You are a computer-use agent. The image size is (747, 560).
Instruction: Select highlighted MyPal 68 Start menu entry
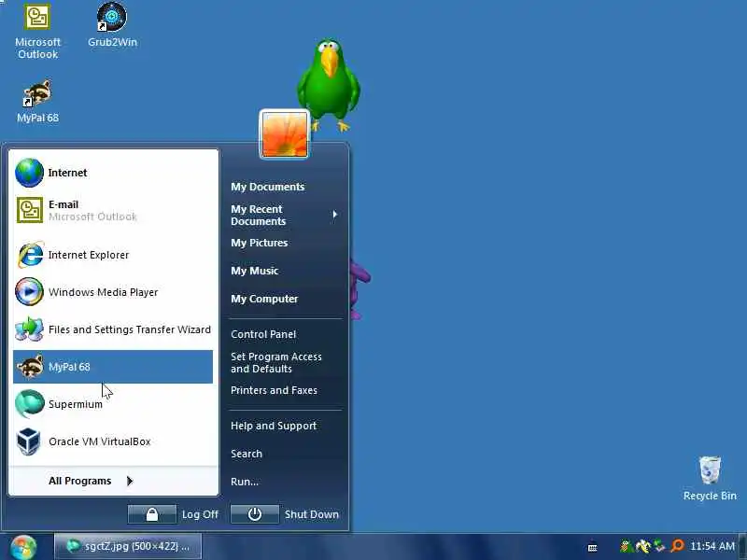(x=112, y=367)
